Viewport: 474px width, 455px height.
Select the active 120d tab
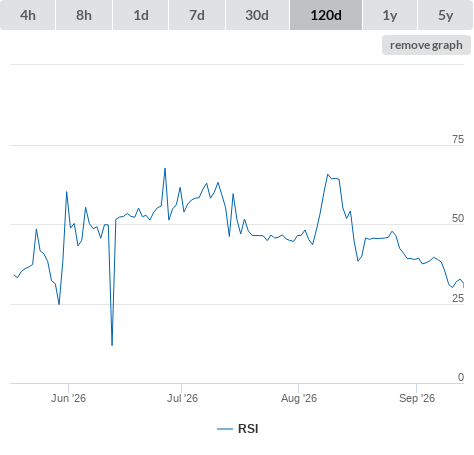[x=326, y=15]
